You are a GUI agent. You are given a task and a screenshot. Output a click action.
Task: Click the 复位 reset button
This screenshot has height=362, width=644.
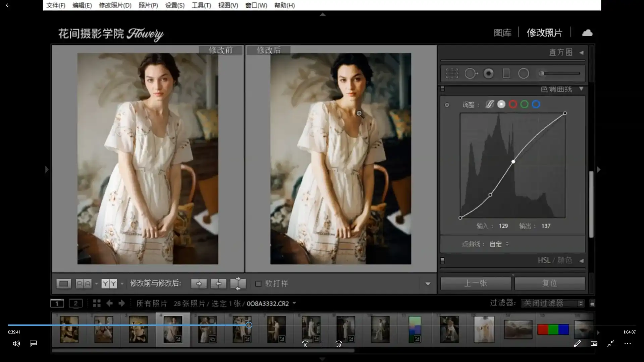tap(549, 284)
